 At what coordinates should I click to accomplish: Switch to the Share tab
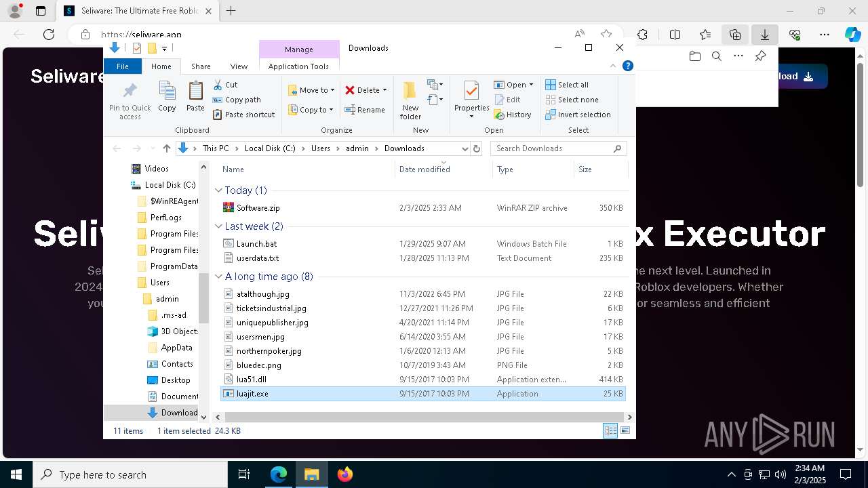pyautogui.click(x=201, y=66)
